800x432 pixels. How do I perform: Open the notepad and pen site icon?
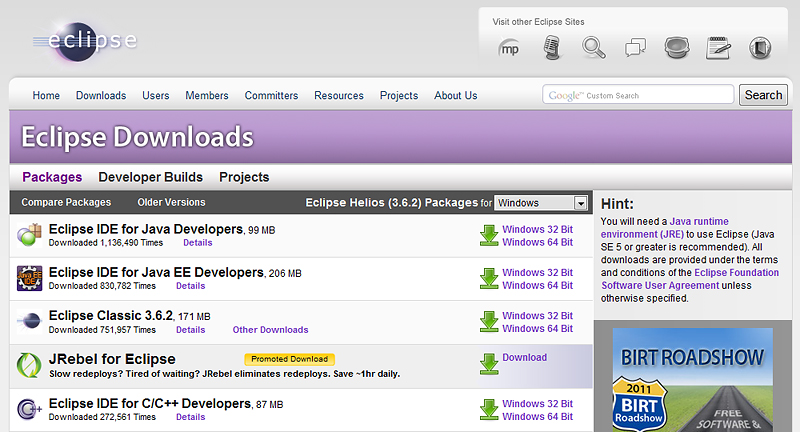(x=718, y=48)
